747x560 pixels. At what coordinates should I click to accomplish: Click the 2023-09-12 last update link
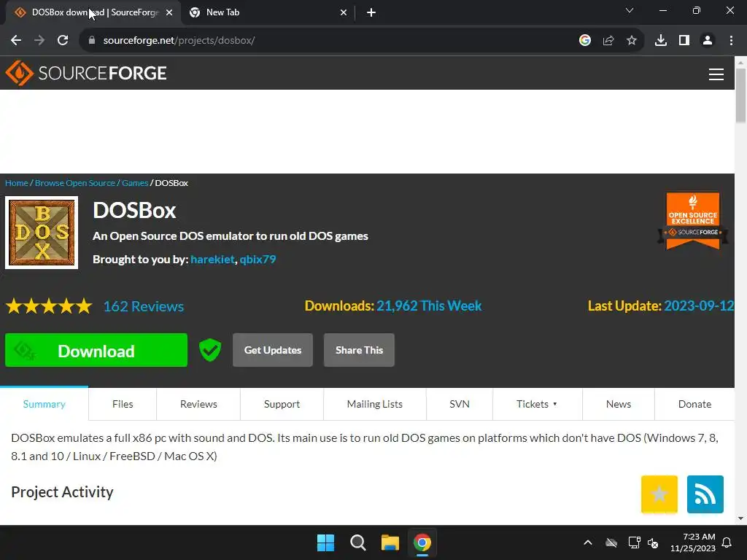click(x=699, y=306)
